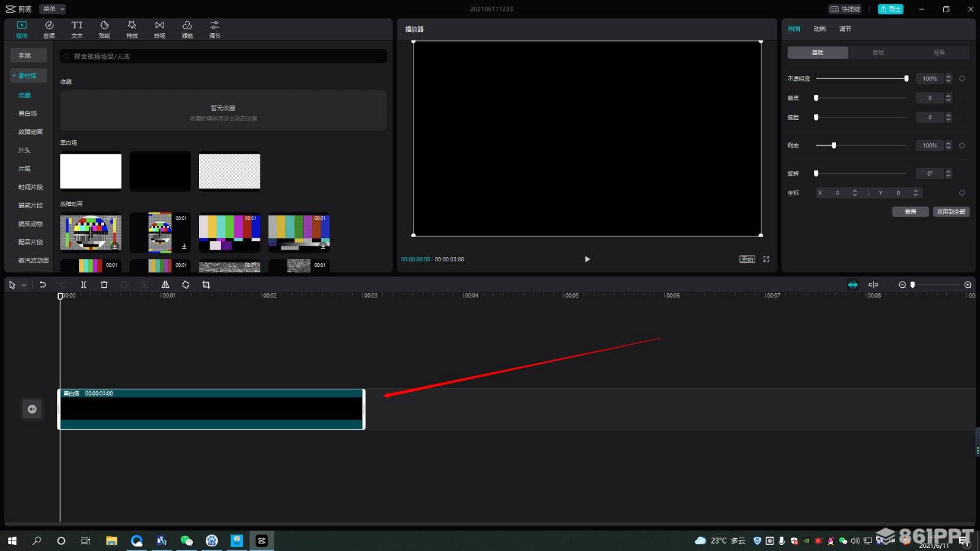Split the clip at the playhead

pos(84,285)
